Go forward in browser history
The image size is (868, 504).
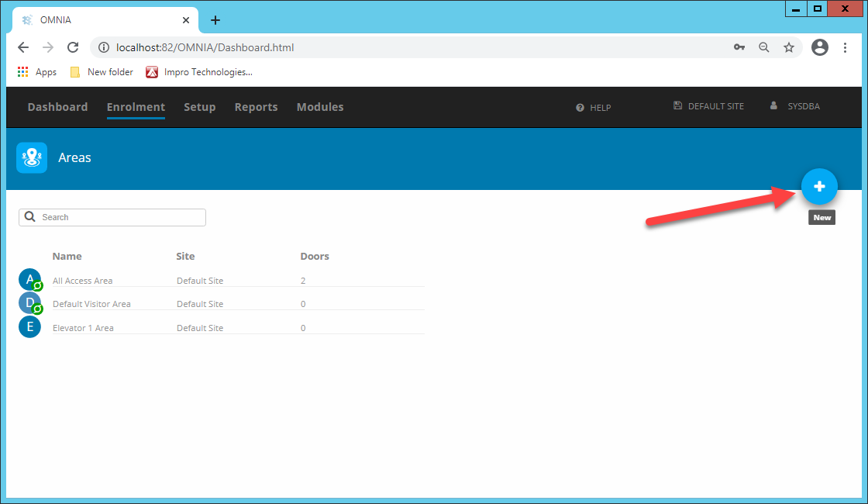pos(48,47)
